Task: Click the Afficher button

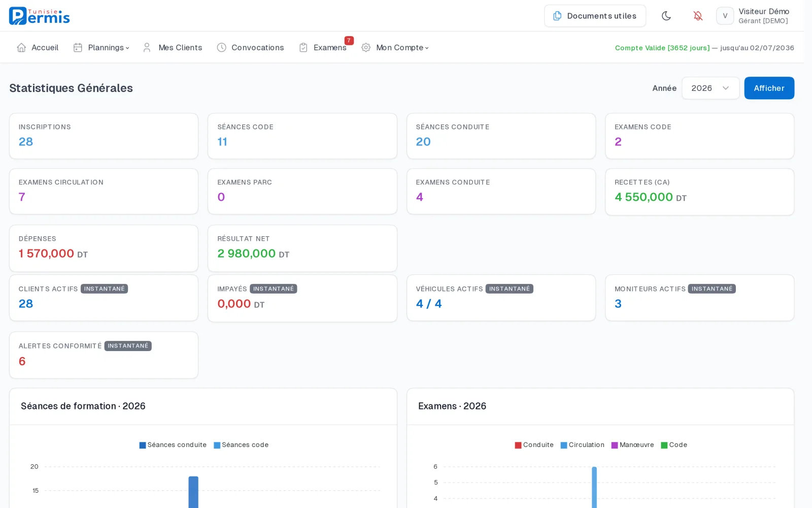Action: (769, 88)
